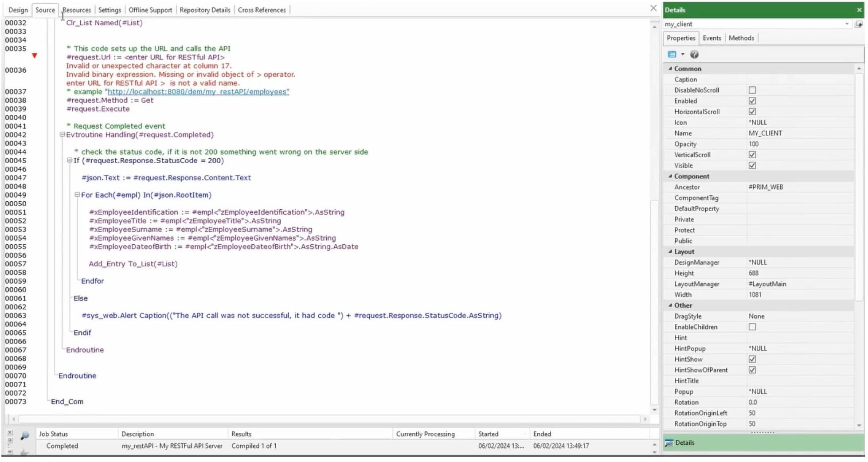Image resolution: width=868 pixels, height=462 pixels.
Task: Close the compile jobs panel
Action: 10,432
